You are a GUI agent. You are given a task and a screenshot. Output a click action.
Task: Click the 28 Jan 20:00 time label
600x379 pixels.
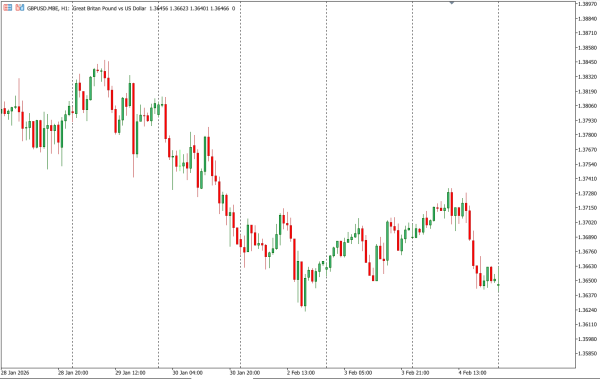coord(73,372)
